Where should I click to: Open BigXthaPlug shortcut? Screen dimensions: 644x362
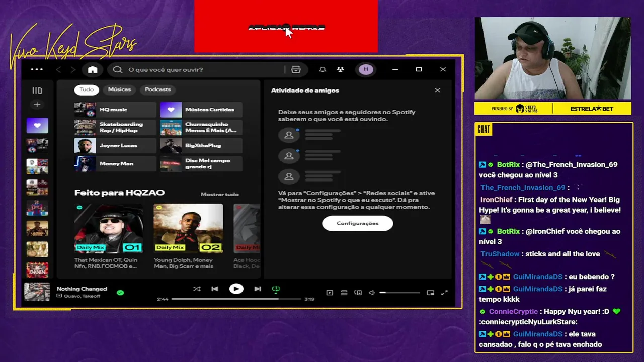tap(201, 145)
